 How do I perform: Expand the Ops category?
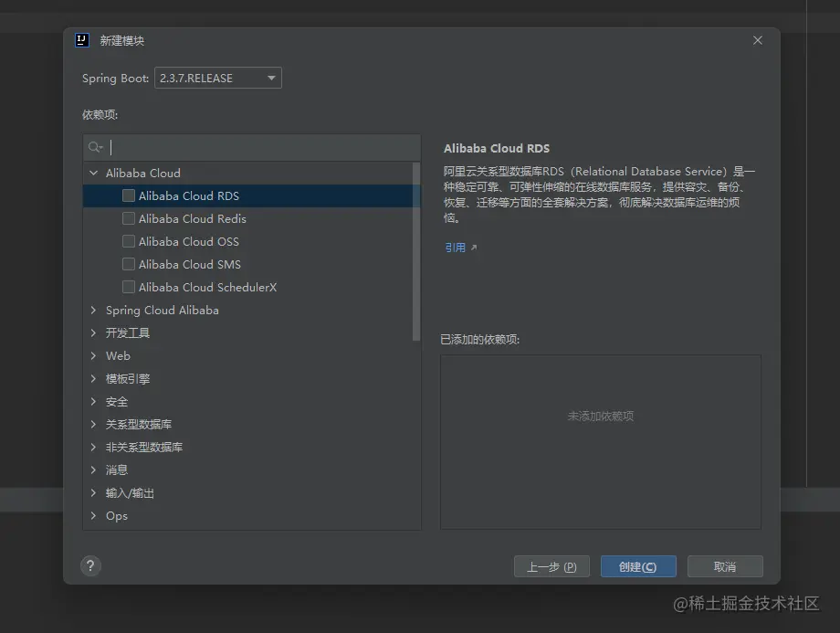point(94,515)
